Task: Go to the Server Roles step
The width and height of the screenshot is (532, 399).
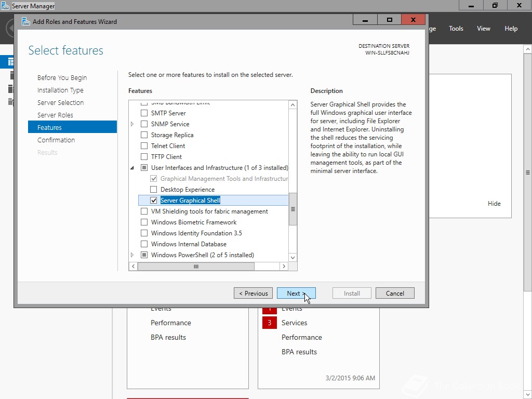Action: click(55, 115)
